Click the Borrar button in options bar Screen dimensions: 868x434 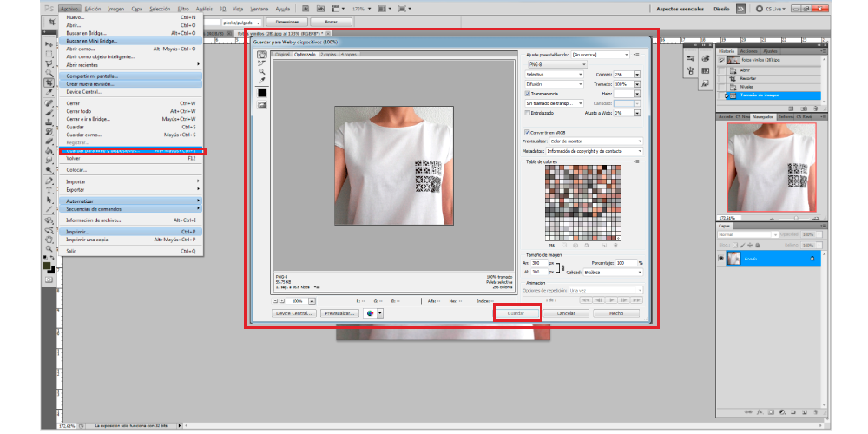coord(331,23)
